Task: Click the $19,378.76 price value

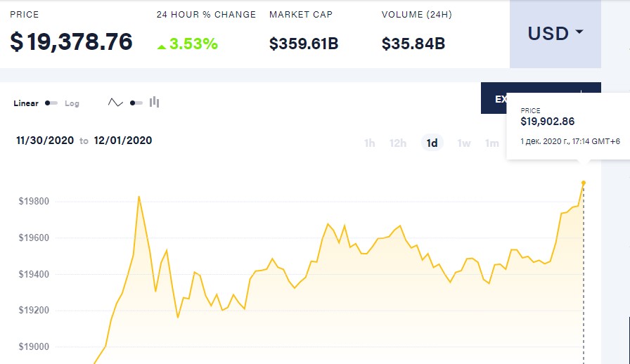Action: (71, 42)
